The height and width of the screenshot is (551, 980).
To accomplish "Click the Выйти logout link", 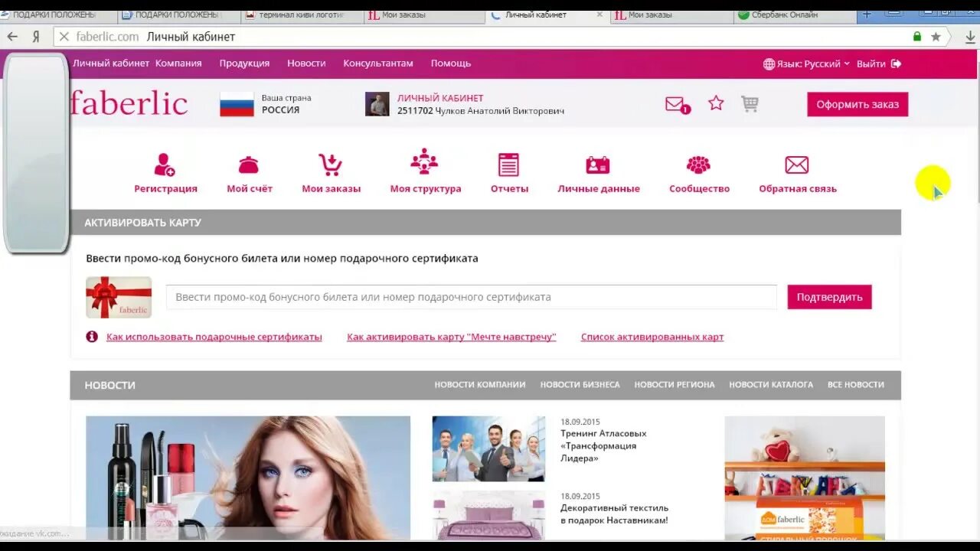I will click(x=871, y=64).
